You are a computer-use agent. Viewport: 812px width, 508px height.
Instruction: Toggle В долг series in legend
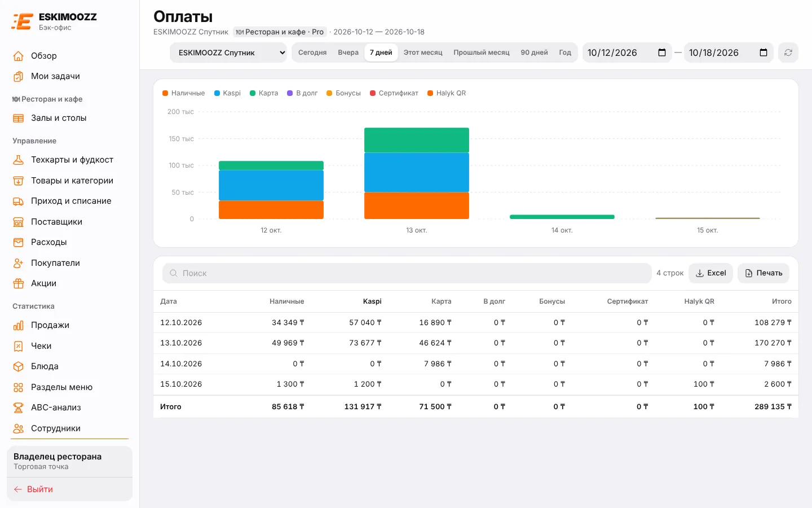tap(302, 93)
